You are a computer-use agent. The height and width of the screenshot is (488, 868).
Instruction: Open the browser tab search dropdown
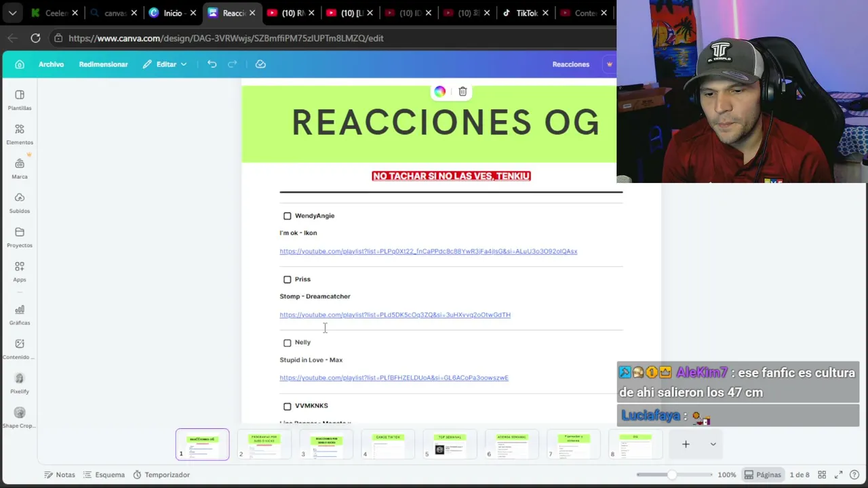[13, 13]
